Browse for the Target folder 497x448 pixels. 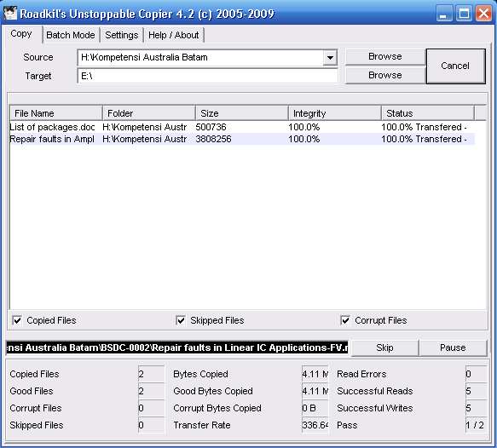point(385,75)
